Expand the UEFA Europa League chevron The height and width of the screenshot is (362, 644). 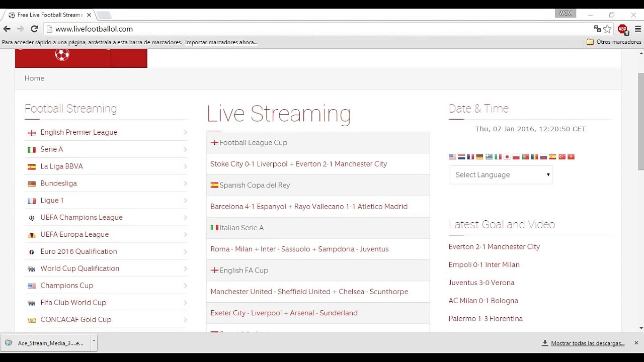(185, 234)
